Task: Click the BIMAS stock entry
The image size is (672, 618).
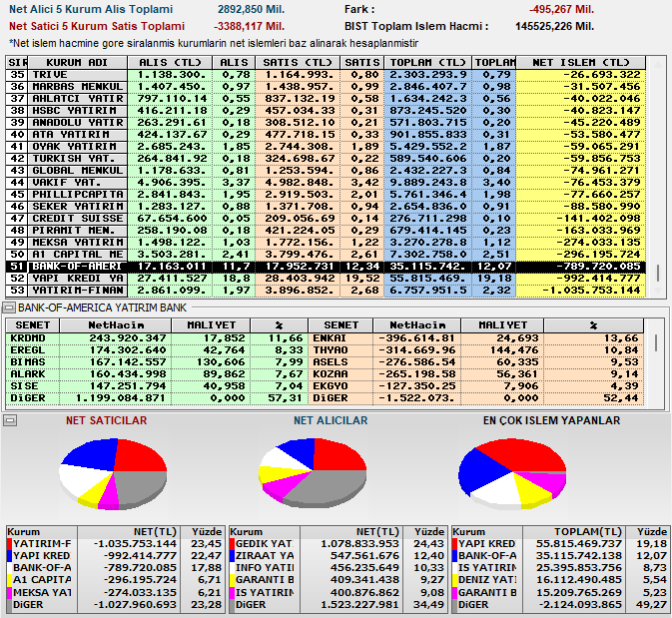Action: tap(28, 362)
